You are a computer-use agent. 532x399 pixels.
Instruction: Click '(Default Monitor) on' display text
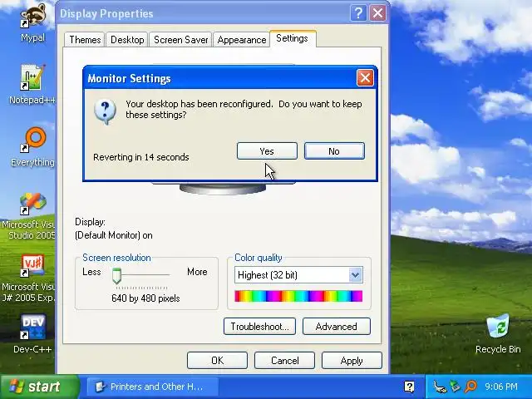point(114,235)
